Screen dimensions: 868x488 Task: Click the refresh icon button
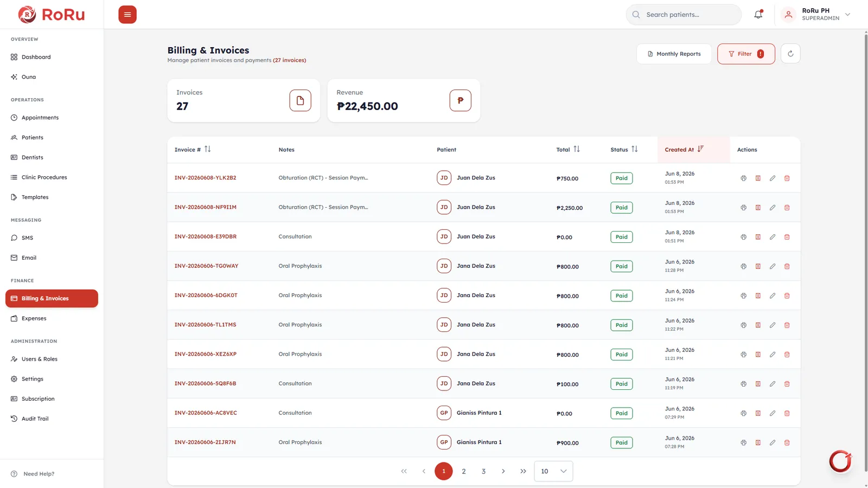790,54
